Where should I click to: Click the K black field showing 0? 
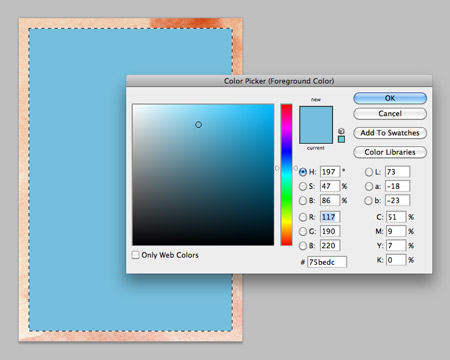click(396, 260)
